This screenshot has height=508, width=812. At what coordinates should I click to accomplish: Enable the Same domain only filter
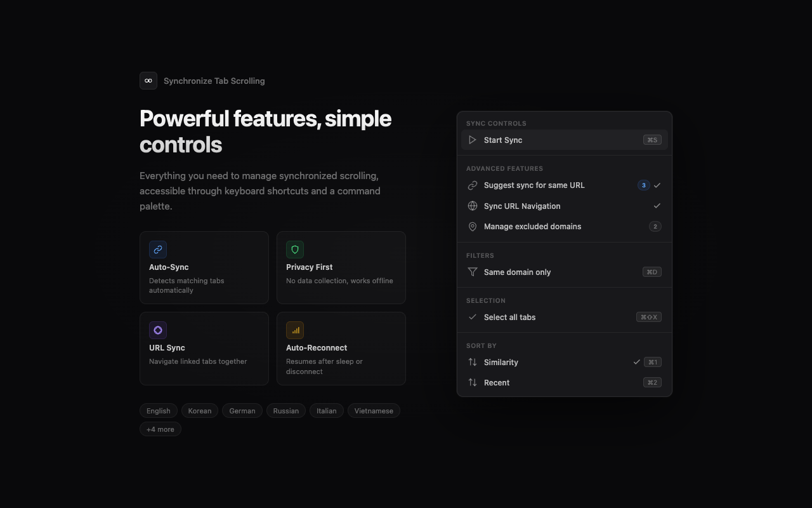coord(565,272)
